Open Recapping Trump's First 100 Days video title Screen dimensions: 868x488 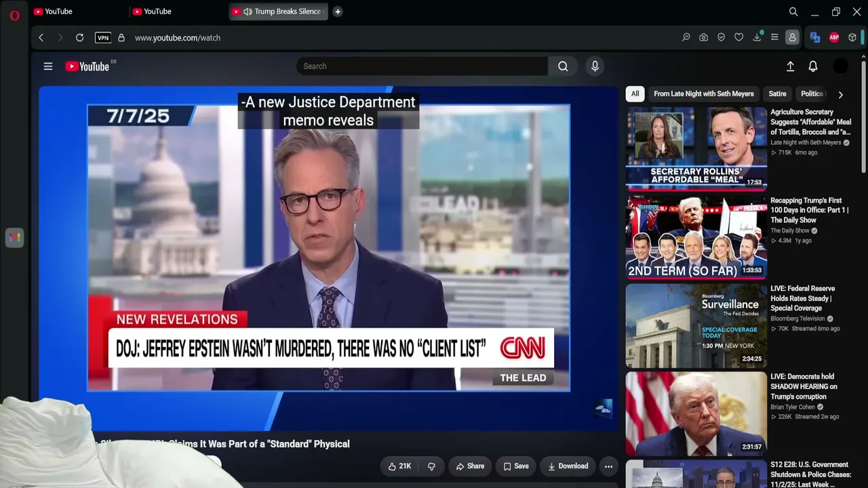[809, 210]
